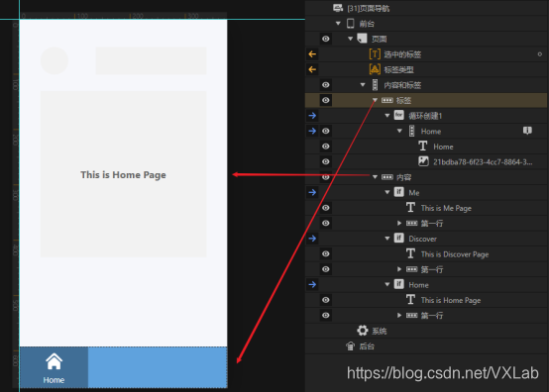
Task: Collapse the 前台 tree node
Action: coord(338,24)
